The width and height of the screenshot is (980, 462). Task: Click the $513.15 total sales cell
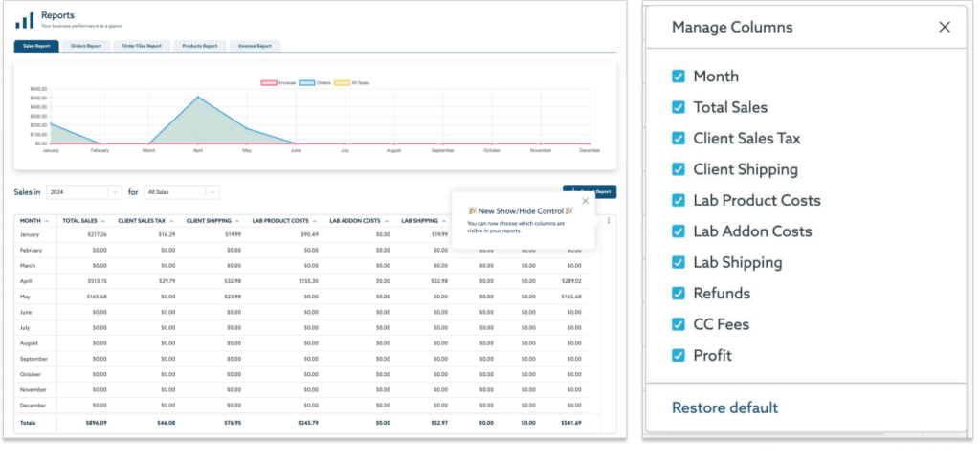[x=97, y=281]
